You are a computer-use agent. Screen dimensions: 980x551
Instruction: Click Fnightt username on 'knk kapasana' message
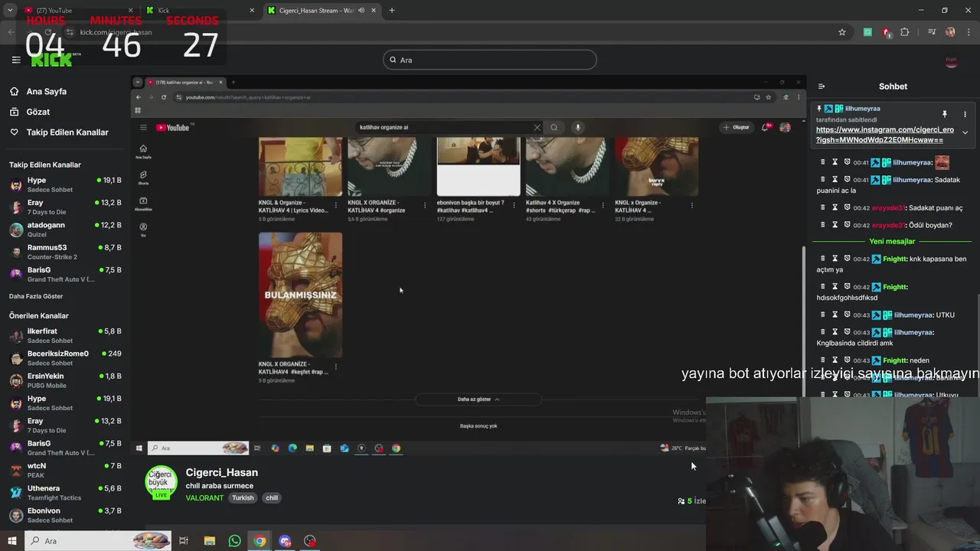click(895, 259)
